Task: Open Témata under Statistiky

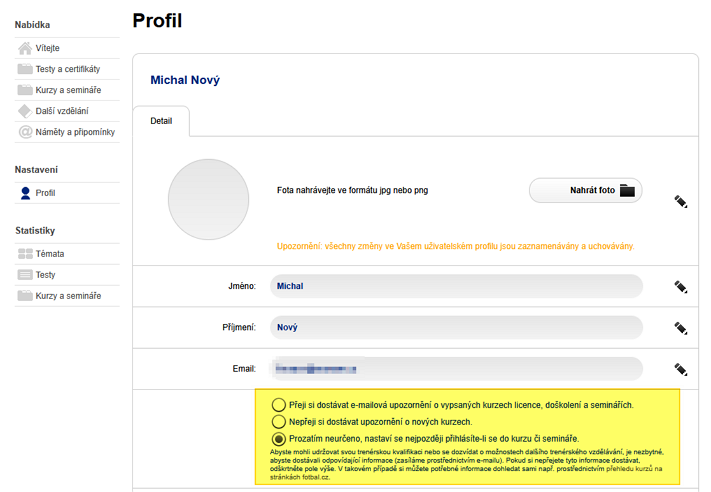Action: pos(50,254)
